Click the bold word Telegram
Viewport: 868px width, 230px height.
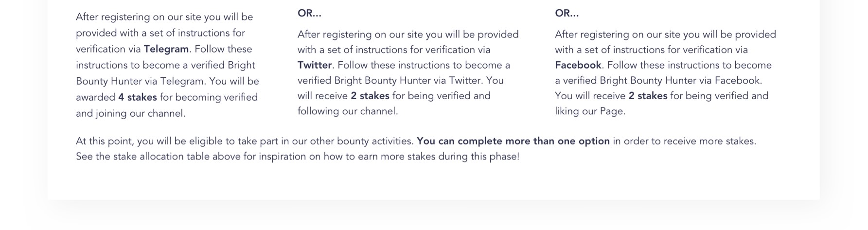(166, 49)
